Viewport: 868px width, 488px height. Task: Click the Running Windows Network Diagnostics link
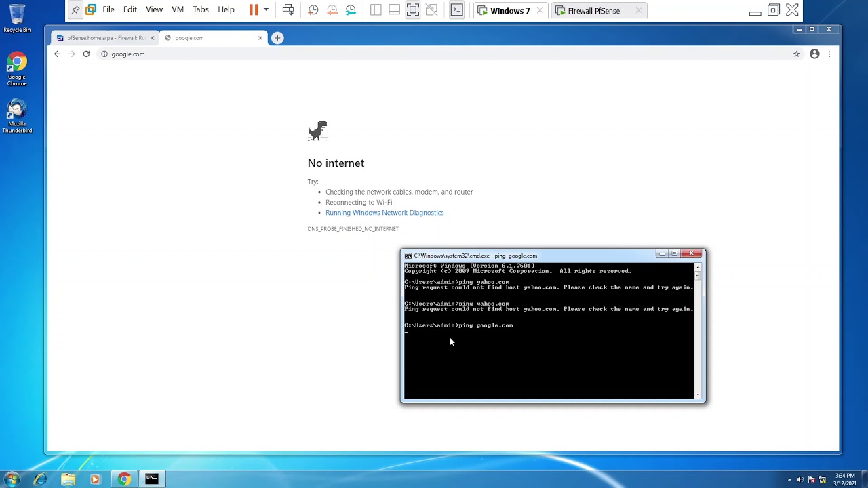384,213
